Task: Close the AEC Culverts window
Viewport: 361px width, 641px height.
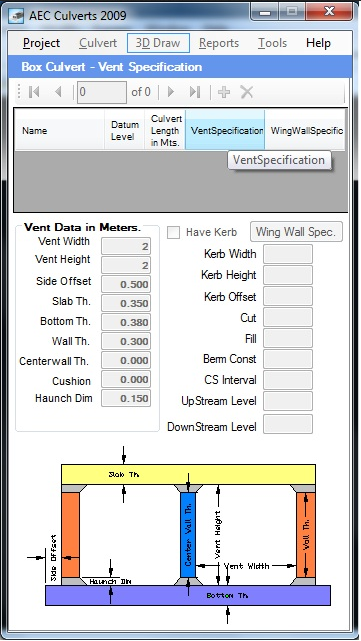Action: click(330, 12)
